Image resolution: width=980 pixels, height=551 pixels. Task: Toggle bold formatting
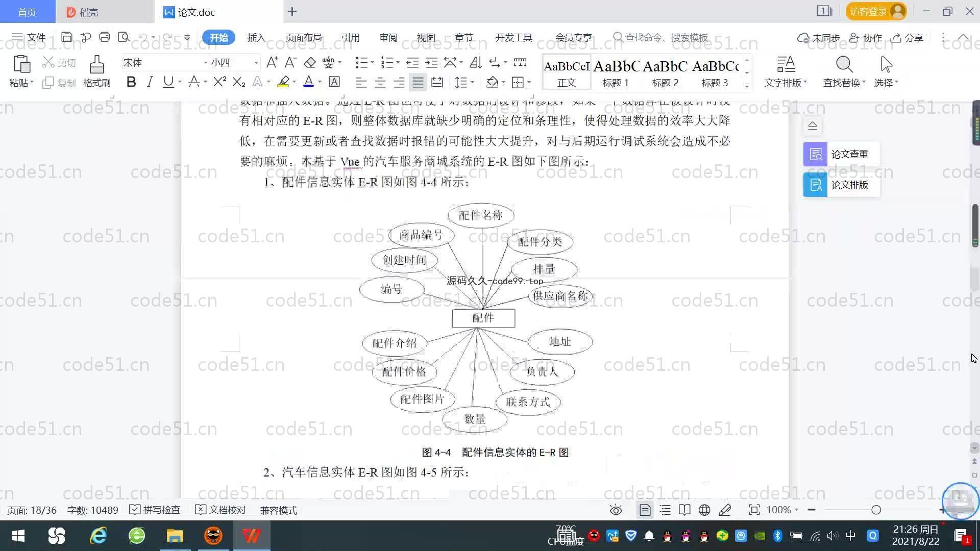131,82
